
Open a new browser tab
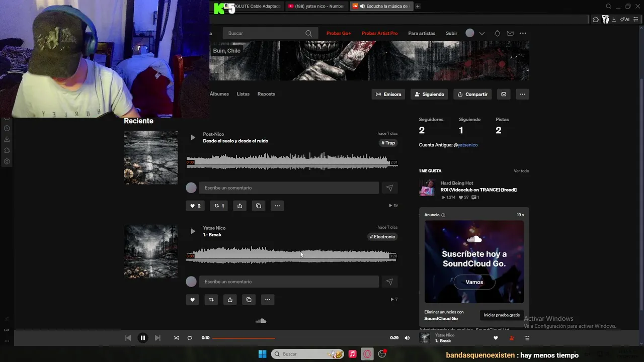(x=418, y=6)
